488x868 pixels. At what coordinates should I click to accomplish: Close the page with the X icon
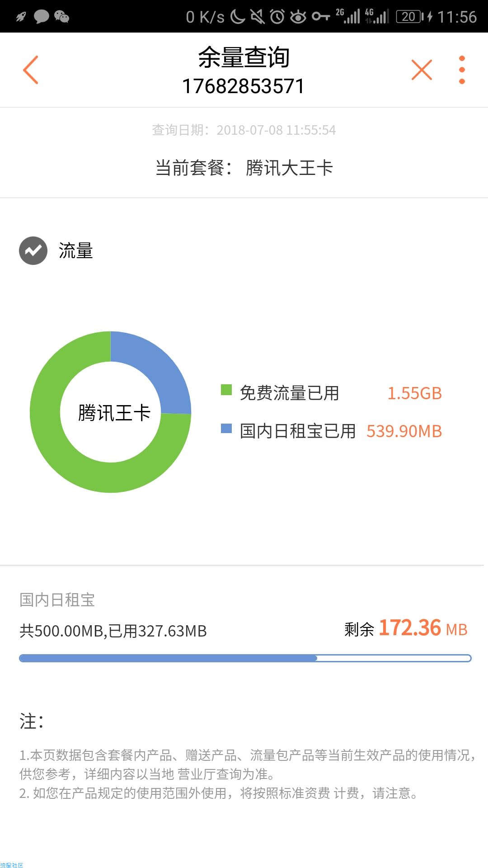point(422,70)
